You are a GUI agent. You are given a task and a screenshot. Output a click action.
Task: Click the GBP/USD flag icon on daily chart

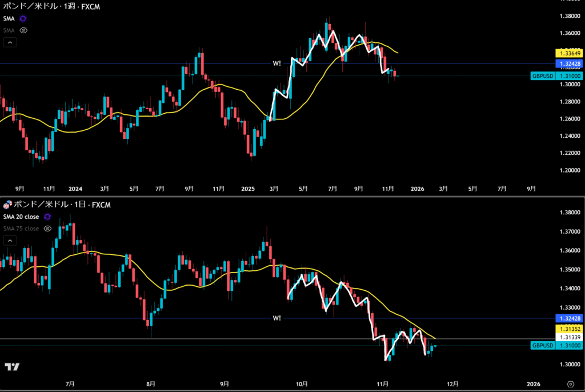pos(7,205)
